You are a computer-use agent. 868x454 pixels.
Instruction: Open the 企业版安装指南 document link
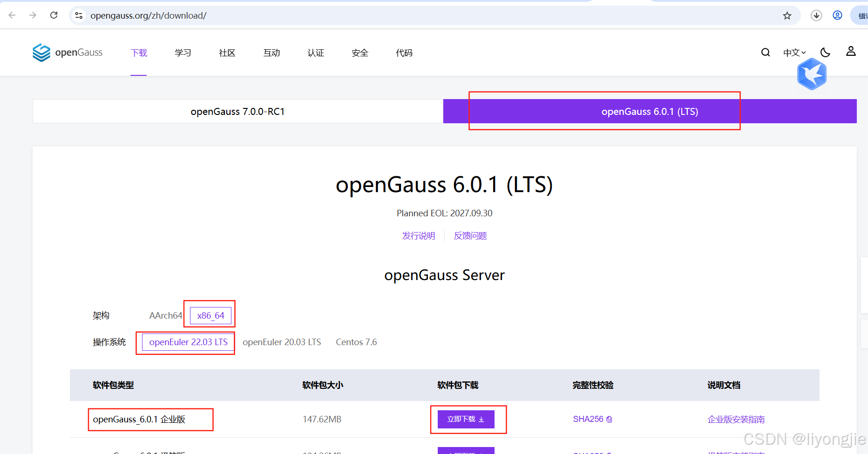736,420
